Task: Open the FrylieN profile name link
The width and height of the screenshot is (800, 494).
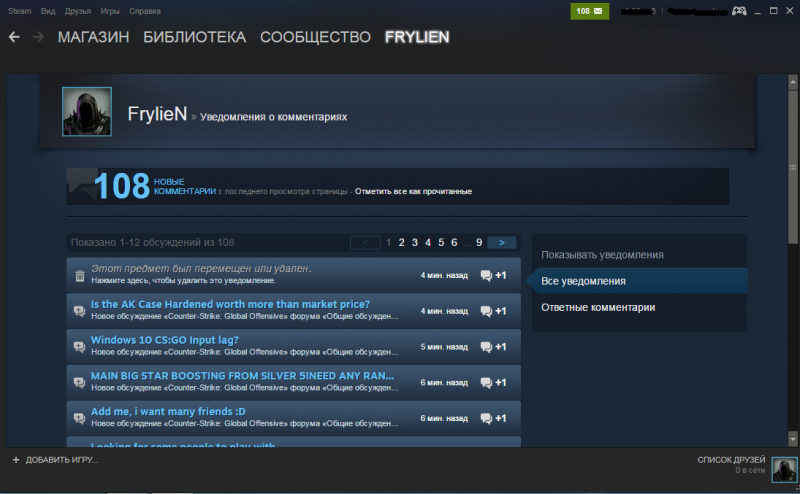Action: click(157, 114)
